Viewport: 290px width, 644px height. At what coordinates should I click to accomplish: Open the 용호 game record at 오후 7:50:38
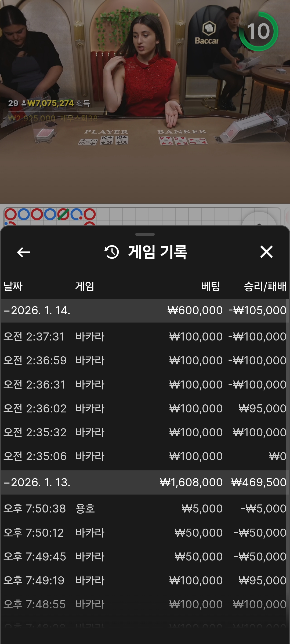tap(145, 508)
